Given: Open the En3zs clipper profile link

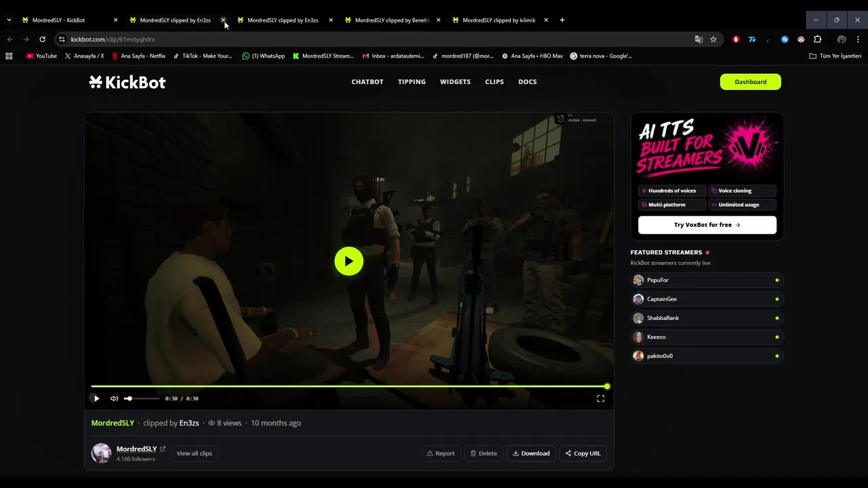Looking at the screenshot, I should coord(189,423).
